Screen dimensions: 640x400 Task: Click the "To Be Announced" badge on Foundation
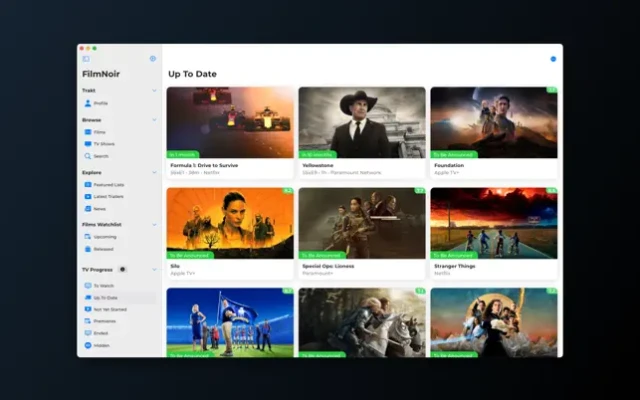coord(453,155)
